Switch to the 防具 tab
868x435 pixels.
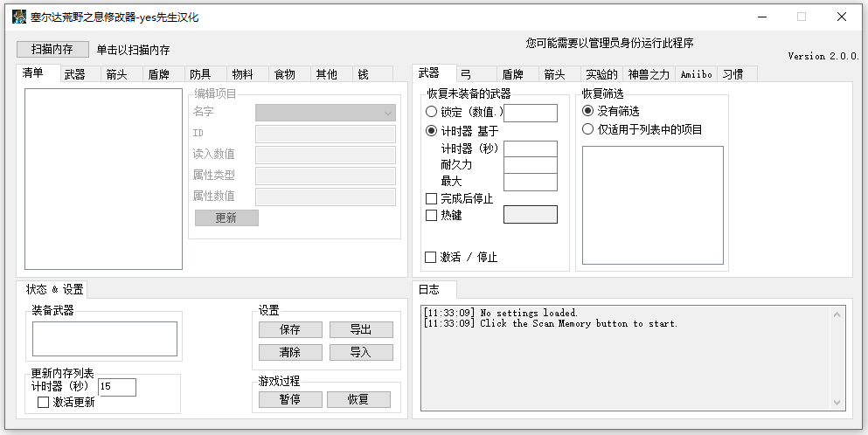[206, 74]
